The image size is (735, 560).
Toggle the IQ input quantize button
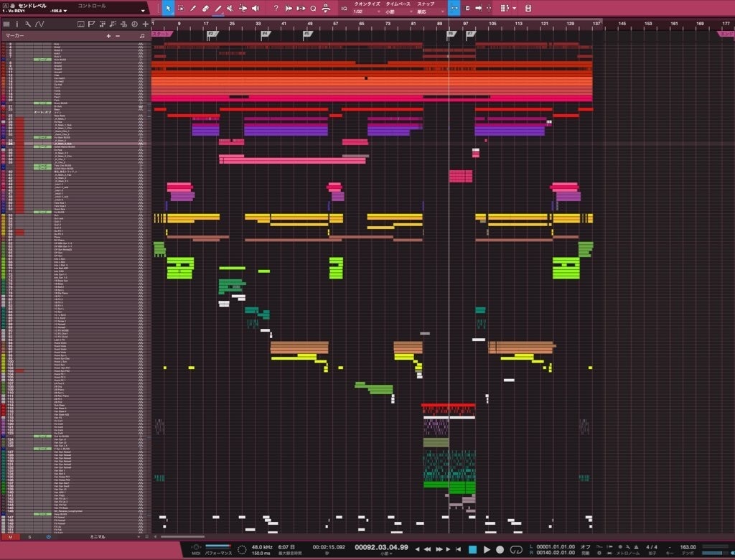[344, 8]
